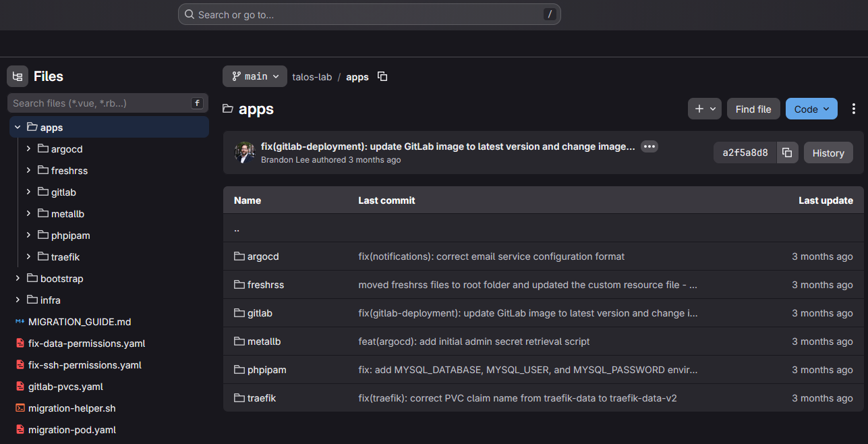
Task: Click the freshrss folder icon in the table
Action: tap(239, 285)
